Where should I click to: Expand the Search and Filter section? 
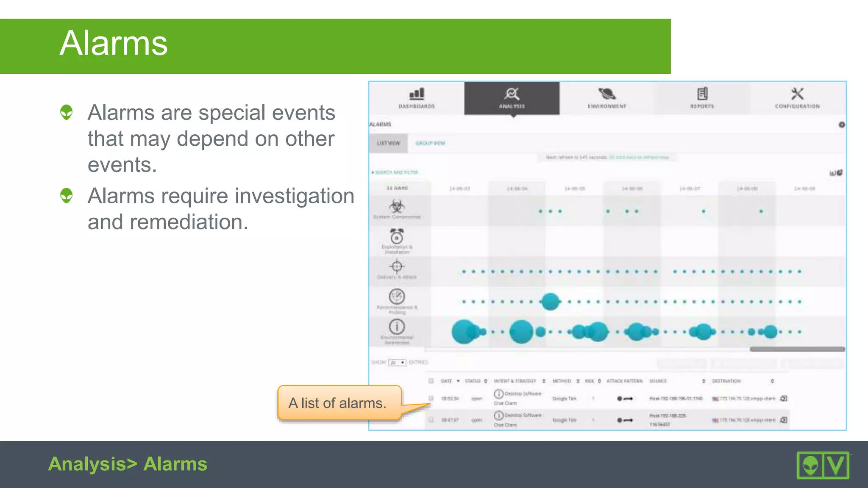(395, 172)
